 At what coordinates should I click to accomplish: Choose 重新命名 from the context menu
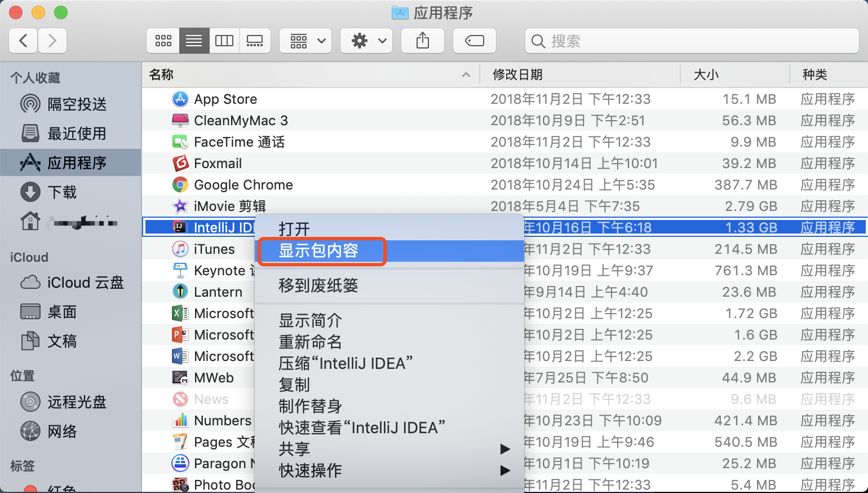pyautogui.click(x=389, y=342)
